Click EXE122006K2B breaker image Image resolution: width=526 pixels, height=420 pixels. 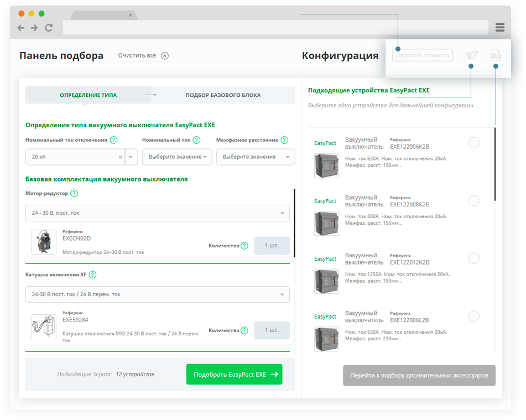coord(326,165)
